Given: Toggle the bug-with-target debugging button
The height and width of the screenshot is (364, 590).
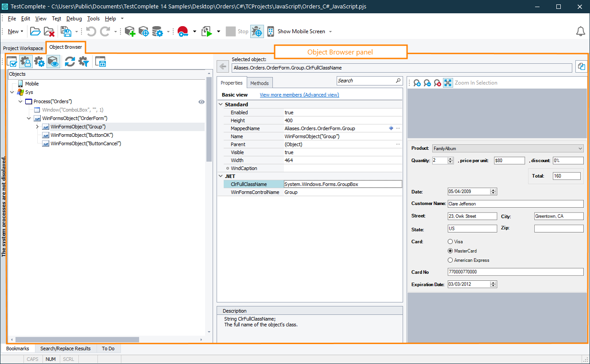Looking at the screenshot, I should click(x=257, y=31).
